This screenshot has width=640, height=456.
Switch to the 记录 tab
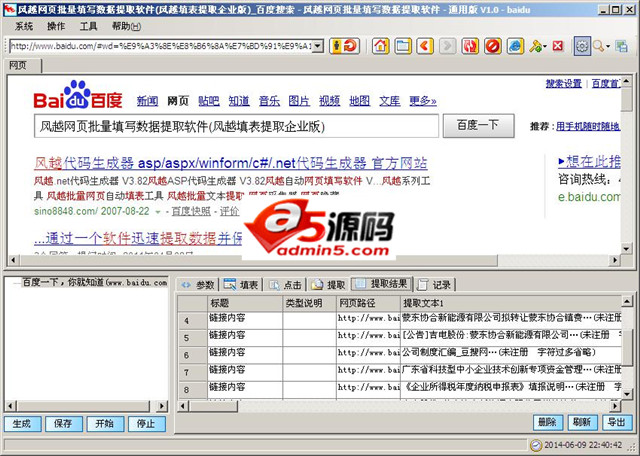tap(435, 285)
